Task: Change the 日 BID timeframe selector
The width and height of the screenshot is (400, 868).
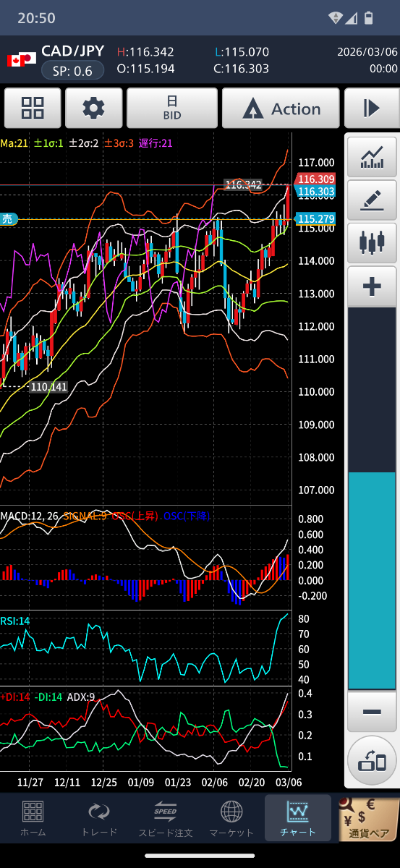Action: pyautogui.click(x=172, y=109)
